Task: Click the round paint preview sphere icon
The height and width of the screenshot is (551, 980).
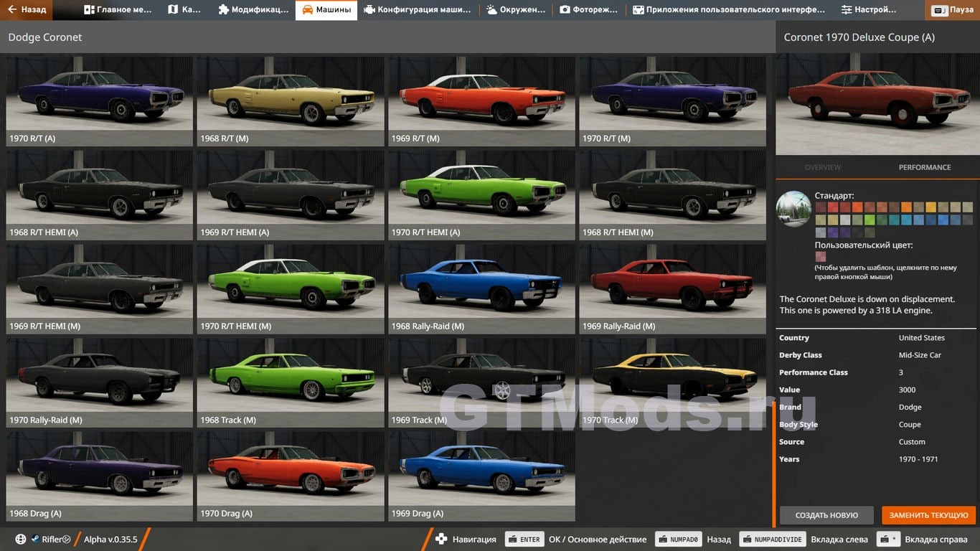Action: (x=793, y=209)
